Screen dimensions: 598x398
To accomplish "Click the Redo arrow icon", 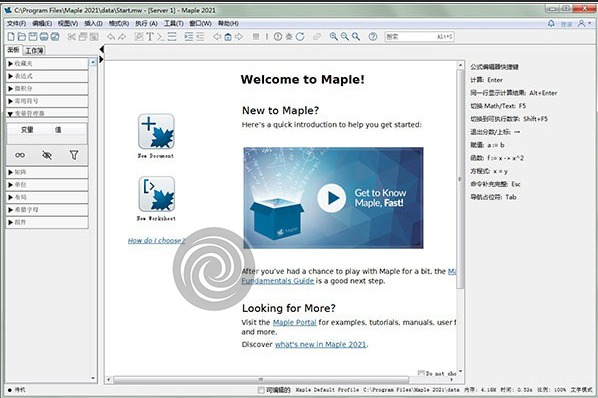I will [x=122, y=37].
